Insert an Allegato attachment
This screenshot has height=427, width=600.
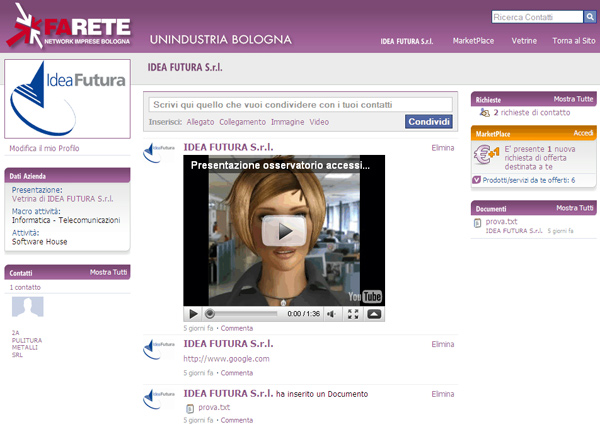200,122
